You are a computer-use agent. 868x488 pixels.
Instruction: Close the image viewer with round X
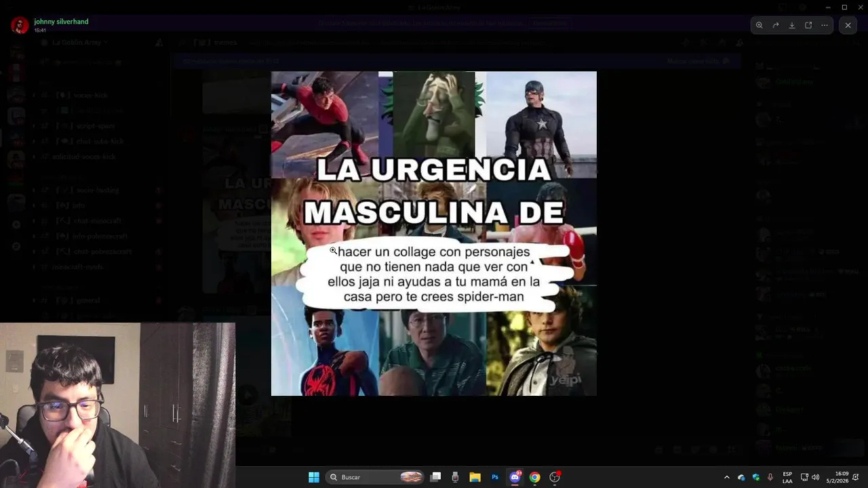point(848,25)
